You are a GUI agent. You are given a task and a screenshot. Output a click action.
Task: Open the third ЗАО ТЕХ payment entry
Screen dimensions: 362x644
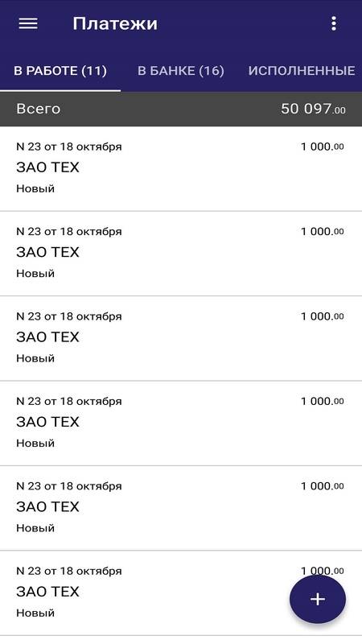click(x=181, y=338)
